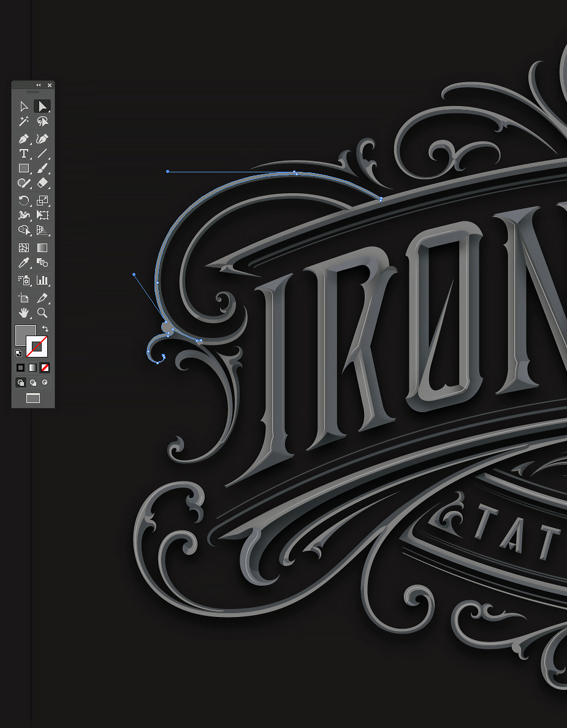Select the Paintbrush tool
The image size is (567, 728).
42,168
